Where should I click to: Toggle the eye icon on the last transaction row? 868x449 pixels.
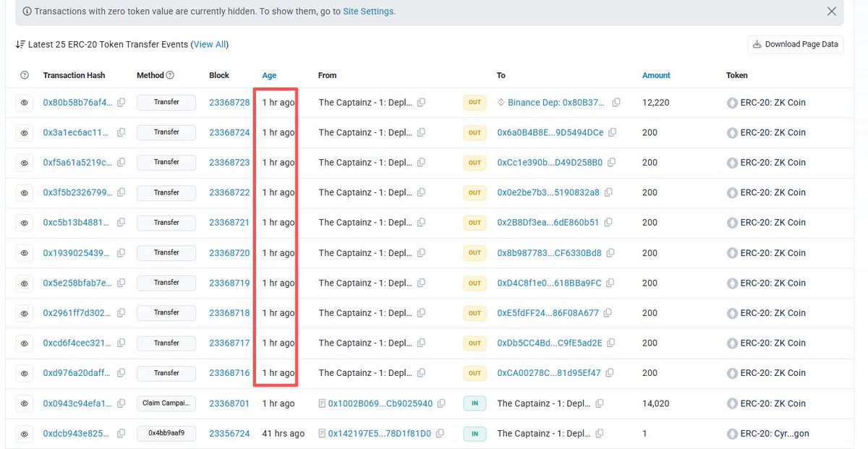point(24,433)
